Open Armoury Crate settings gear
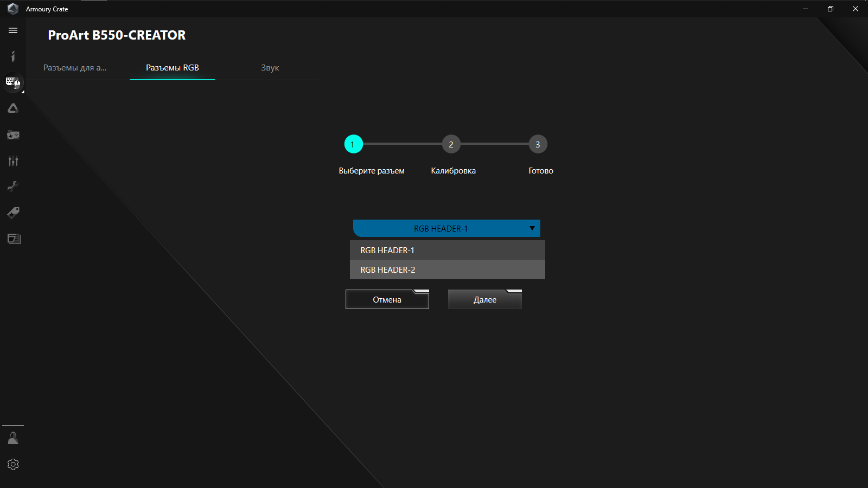Viewport: 868px width, 488px height. coord(13,464)
